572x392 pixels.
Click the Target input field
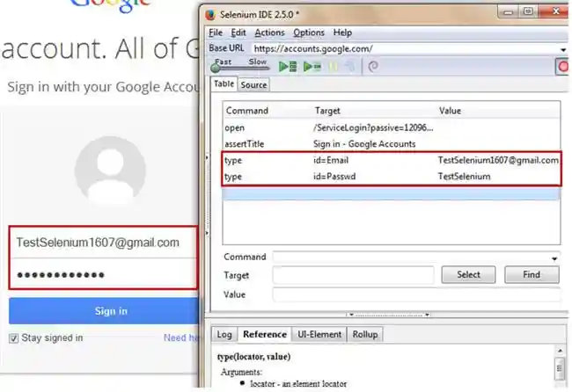coord(353,275)
